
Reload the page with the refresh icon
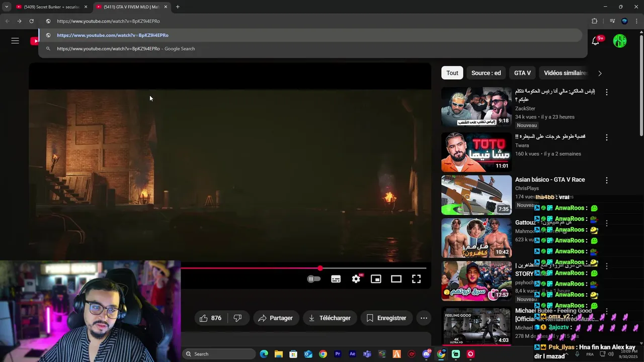(31, 21)
